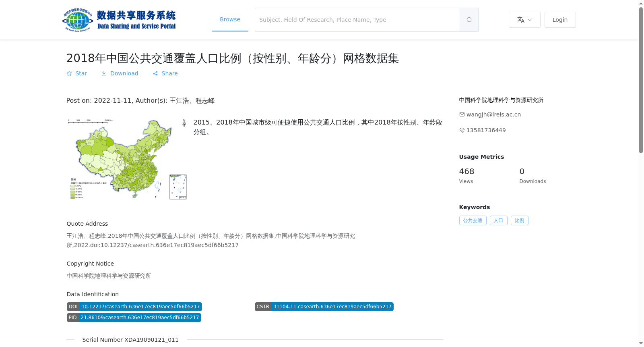Viewport: 644px width, 347px height.
Task: Select the 人口 keyword tag
Action: tap(498, 220)
